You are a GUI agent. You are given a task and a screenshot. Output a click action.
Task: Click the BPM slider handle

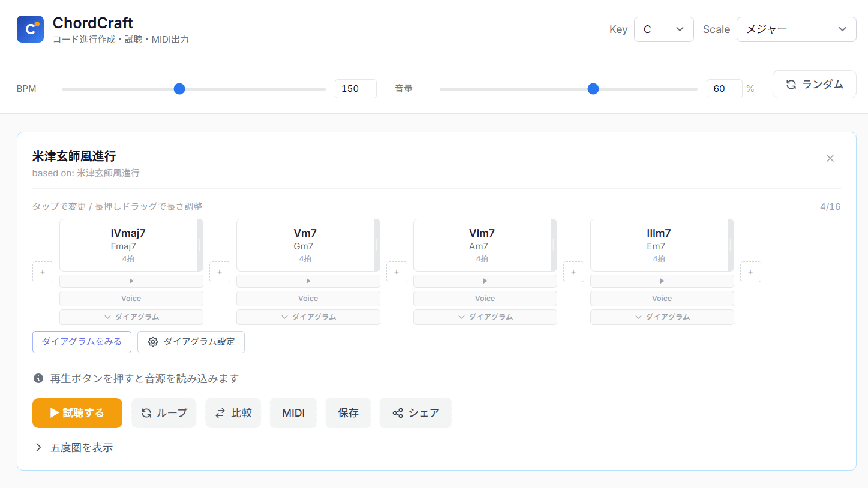point(179,89)
